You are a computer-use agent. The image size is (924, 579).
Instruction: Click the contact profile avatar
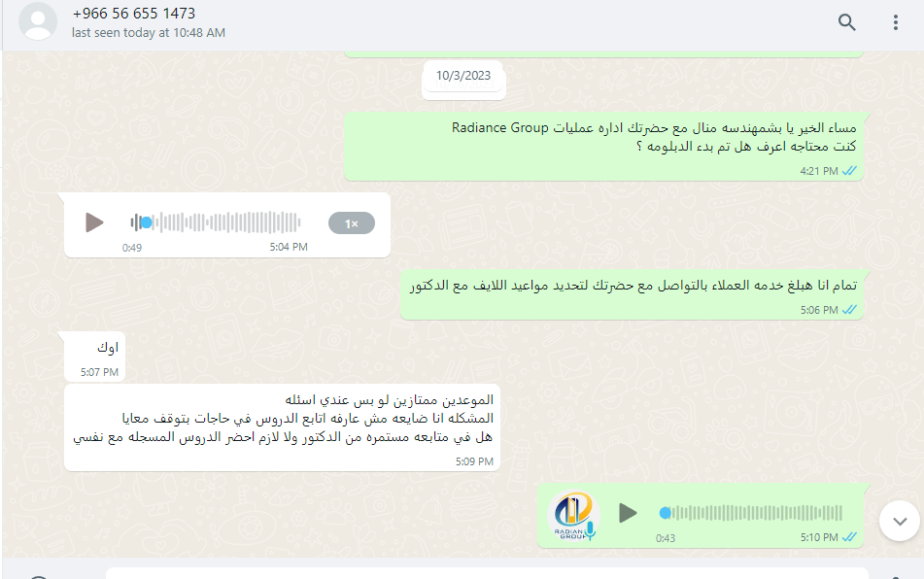38,21
